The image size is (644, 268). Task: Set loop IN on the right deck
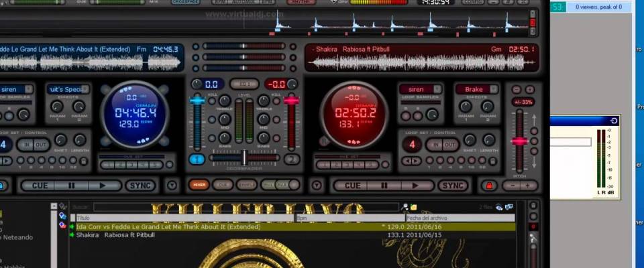[x=436, y=145]
